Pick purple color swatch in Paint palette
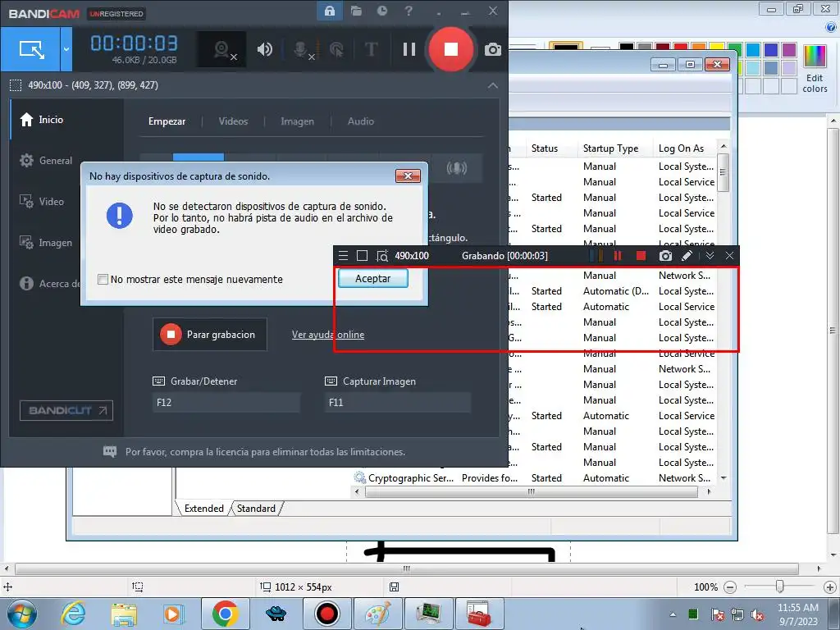The height and width of the screenshot is (630, 840). pos(788,50)
